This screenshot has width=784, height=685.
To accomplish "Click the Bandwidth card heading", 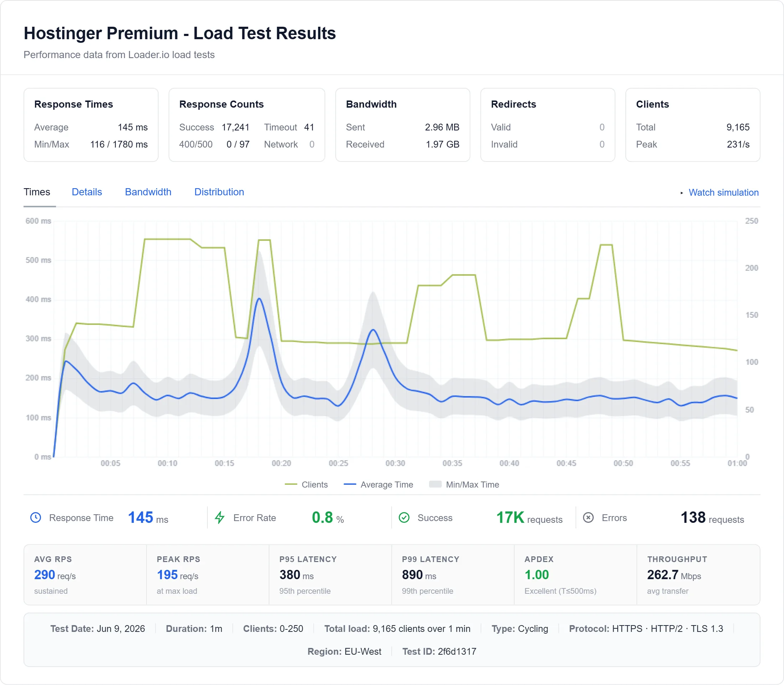I will [x=371, y=104].
